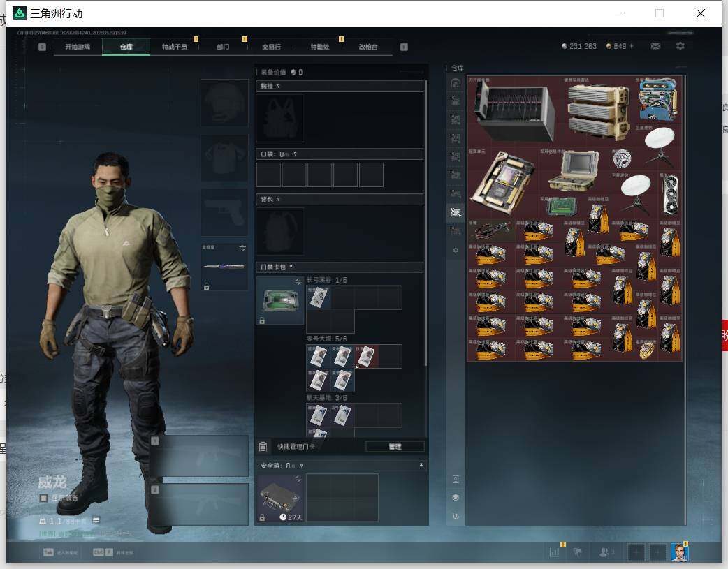
Task: Swap melee weapon via arrows icon
Action: (242, 249)
